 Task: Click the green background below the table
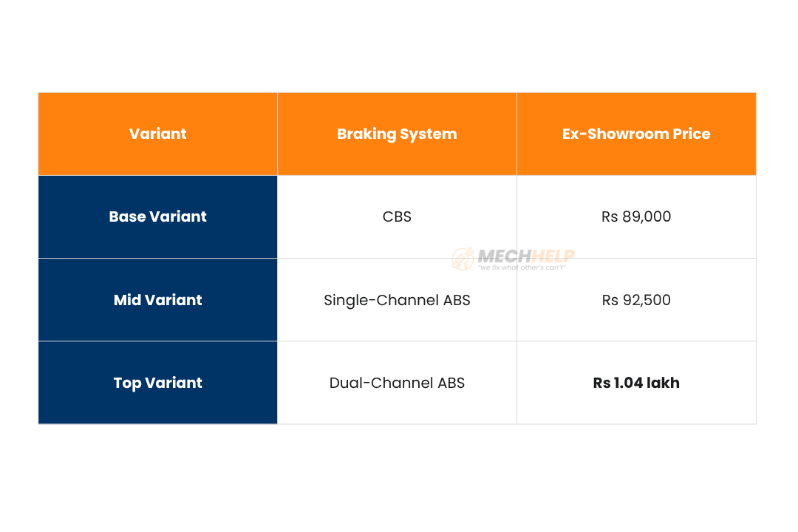[399, 480]
